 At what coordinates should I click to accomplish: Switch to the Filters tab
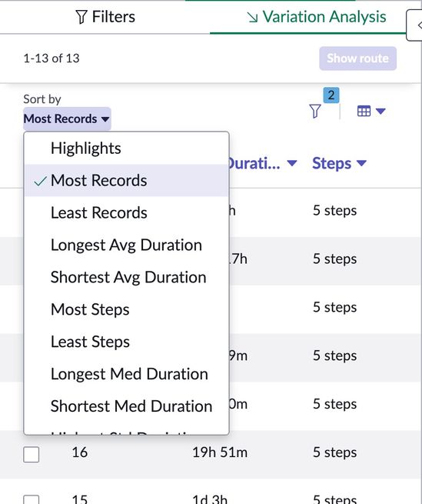pyautogui.click(x=105, y=17)
